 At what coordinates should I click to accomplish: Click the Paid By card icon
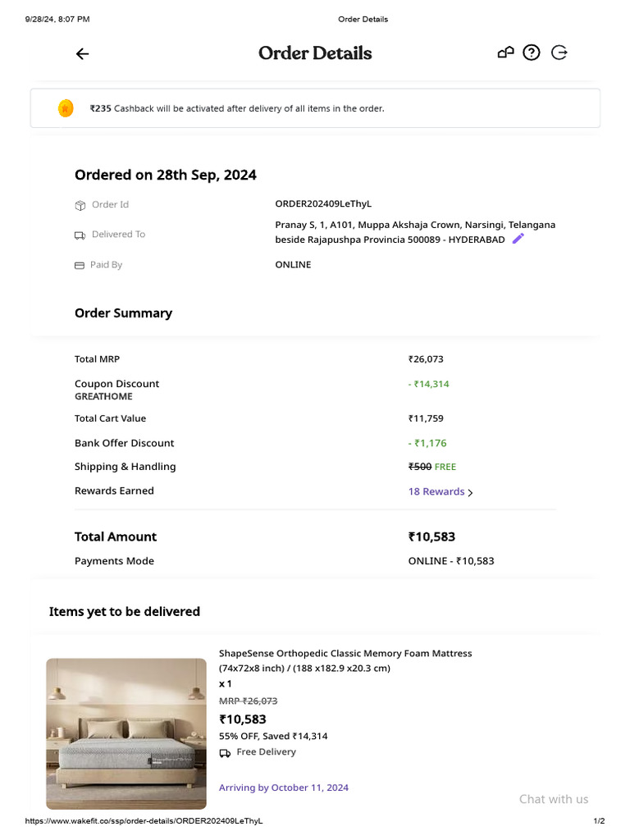click(80, 266)
